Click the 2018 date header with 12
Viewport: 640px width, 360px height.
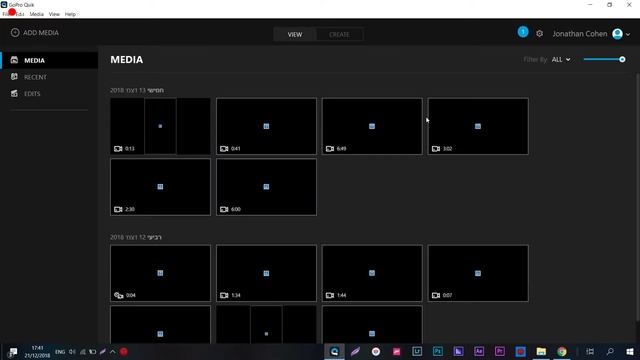tap(136, 237)
